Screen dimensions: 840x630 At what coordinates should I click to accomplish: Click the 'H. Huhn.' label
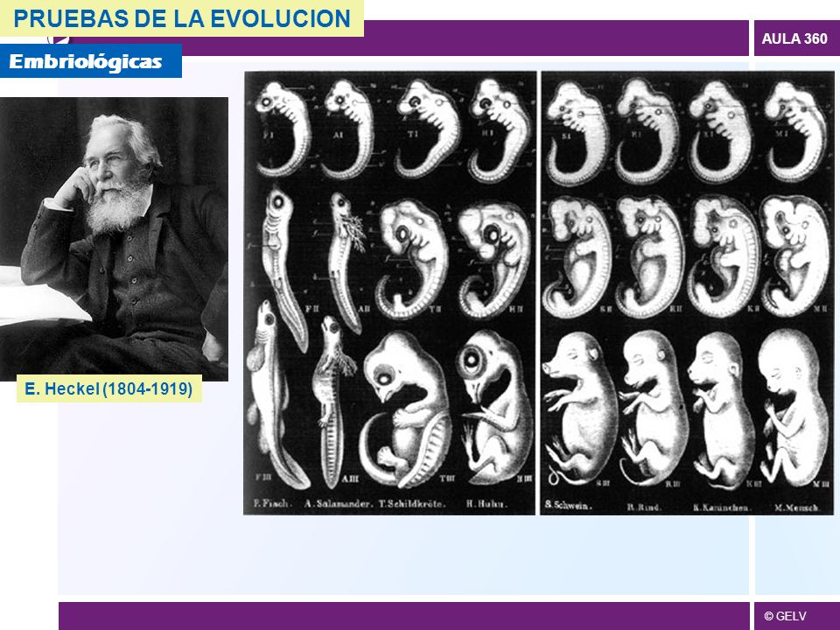(x=486, y=504)
